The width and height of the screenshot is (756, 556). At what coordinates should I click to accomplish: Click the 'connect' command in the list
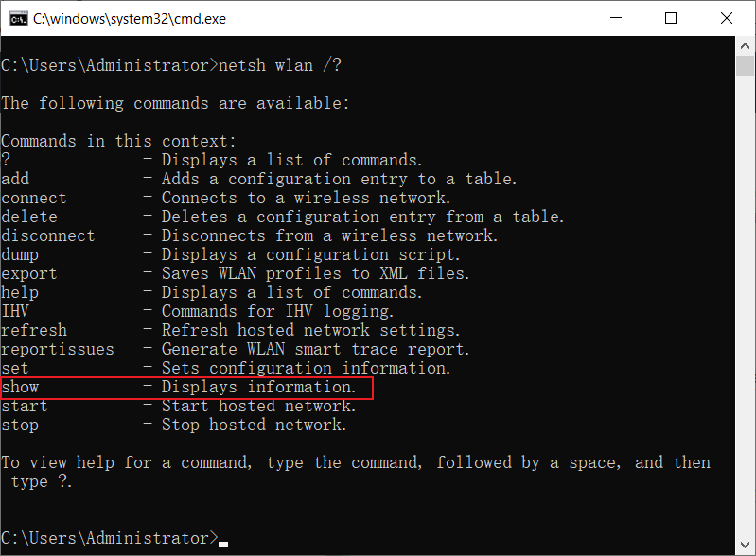point(34,199)
